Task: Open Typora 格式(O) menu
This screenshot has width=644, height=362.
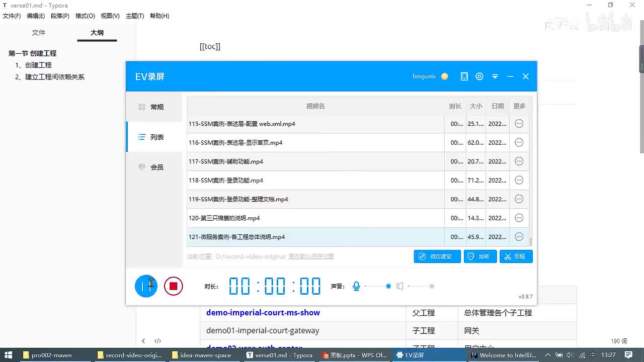Action: tap(85, 16)
